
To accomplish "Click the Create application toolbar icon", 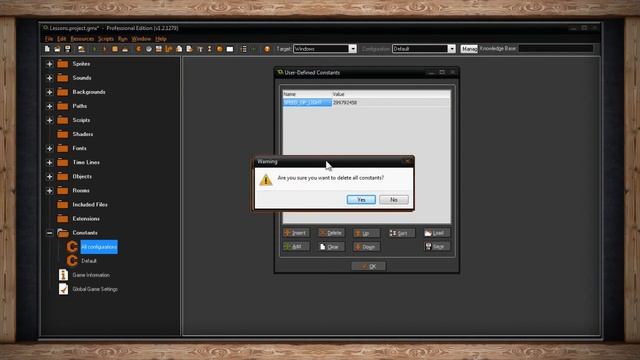I will (x=81, y=49).
